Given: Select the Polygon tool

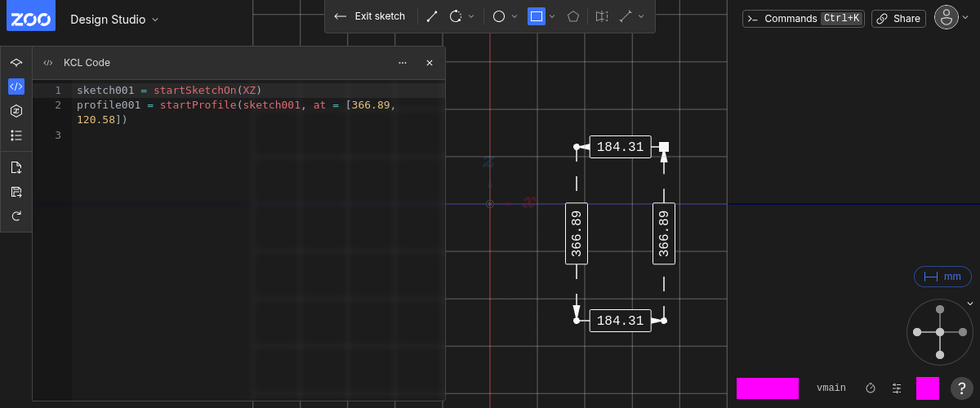Looking at the screenshot, I should point(574,16).
